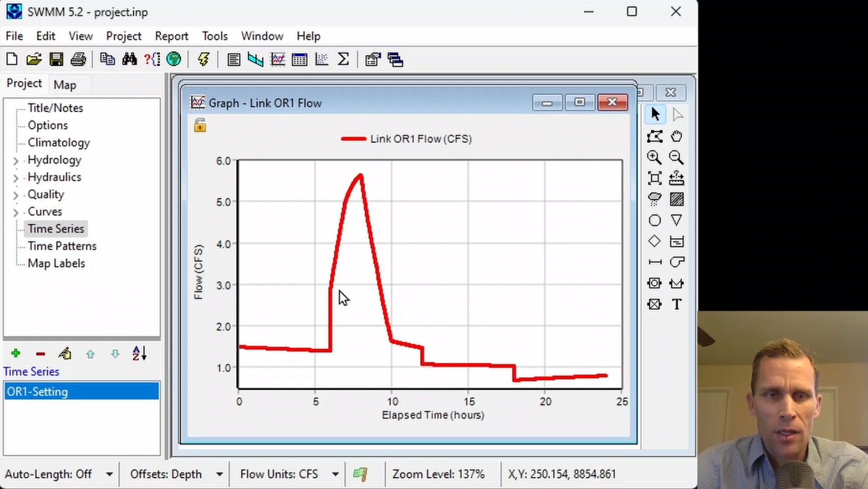This screenshot has width=868, height=489.
Task: Add a rain gage object tool
Action: (654, 199)
